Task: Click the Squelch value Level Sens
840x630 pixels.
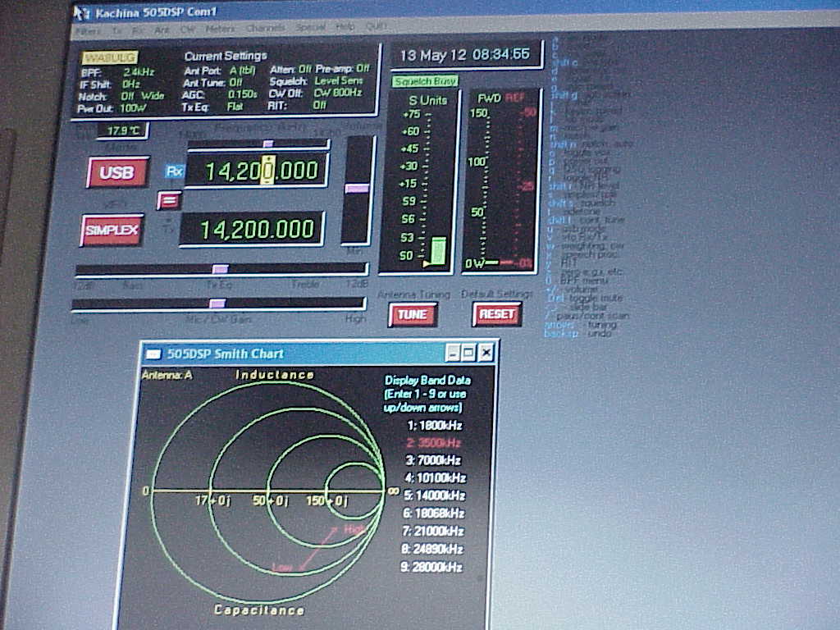Action: click(339, 81)
